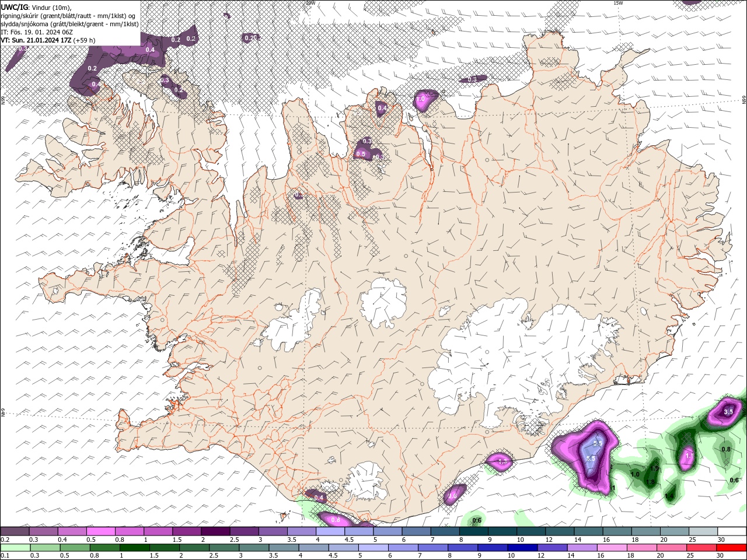Click the '(+59 h)' forecast offset text
747x560 pixels.
(x=85, y=40)
